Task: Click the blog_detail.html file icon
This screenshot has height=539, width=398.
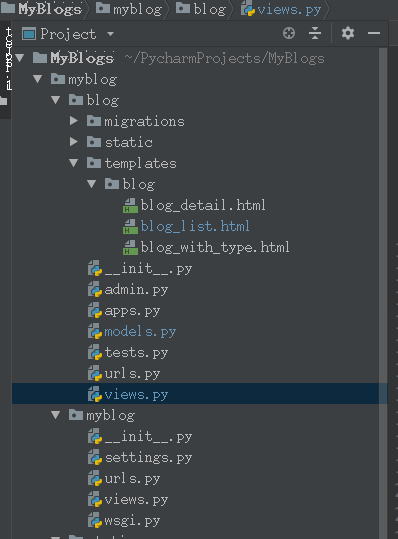Action: (130, 205)
